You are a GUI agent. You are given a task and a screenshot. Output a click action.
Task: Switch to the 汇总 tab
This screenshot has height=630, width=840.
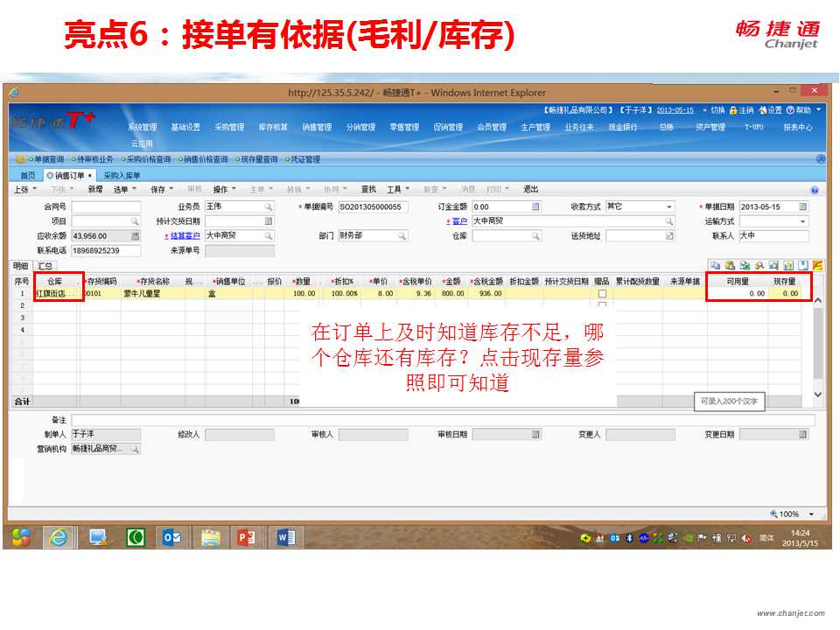45,265
